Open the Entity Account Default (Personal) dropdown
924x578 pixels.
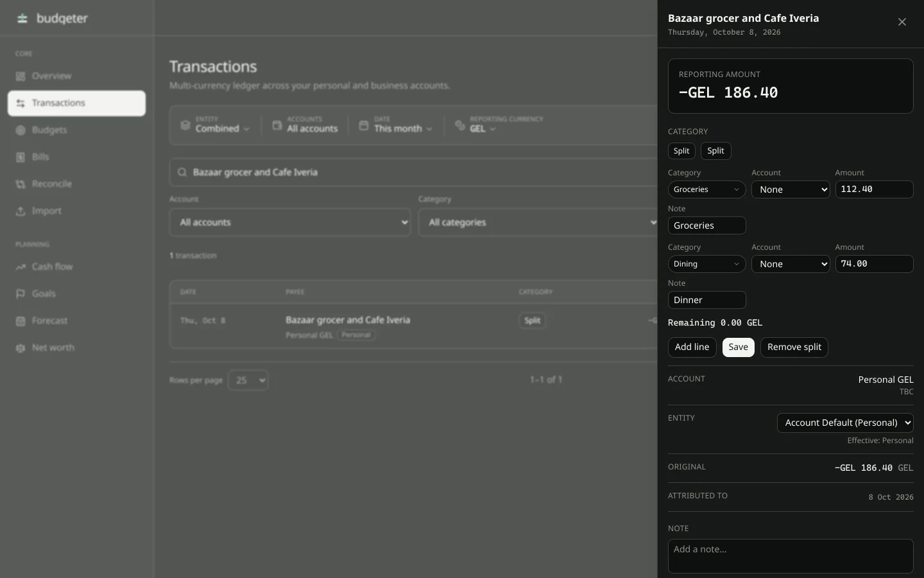pyautogui.click(x=845, y=423)
